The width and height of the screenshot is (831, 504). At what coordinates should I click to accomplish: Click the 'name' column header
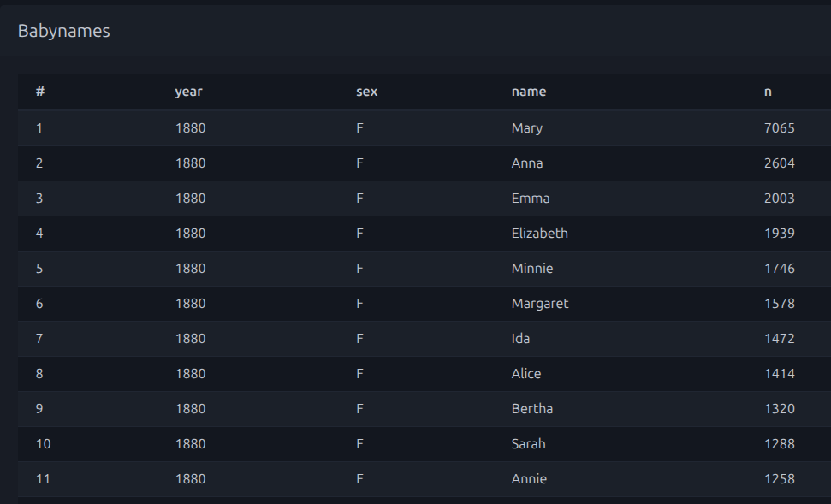tap(529, 92)
